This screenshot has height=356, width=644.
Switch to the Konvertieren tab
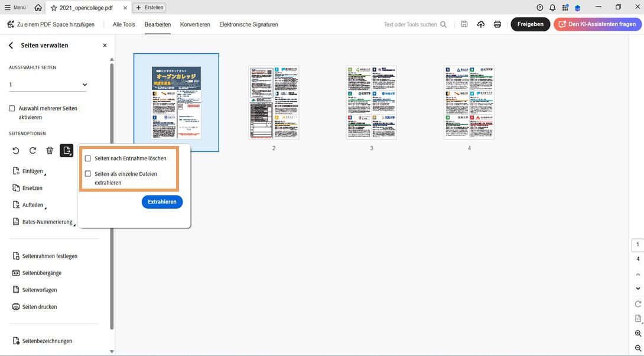(x=195, y=24)
